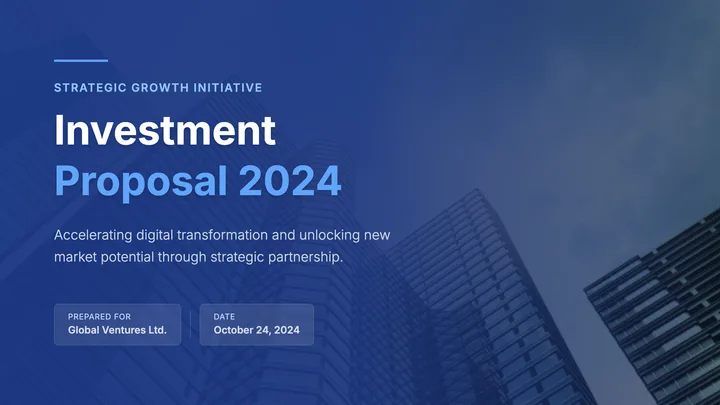Select the 'Investment' headline word
The width and height of the screenshot is (720, 405).
(x=165, y=130)
